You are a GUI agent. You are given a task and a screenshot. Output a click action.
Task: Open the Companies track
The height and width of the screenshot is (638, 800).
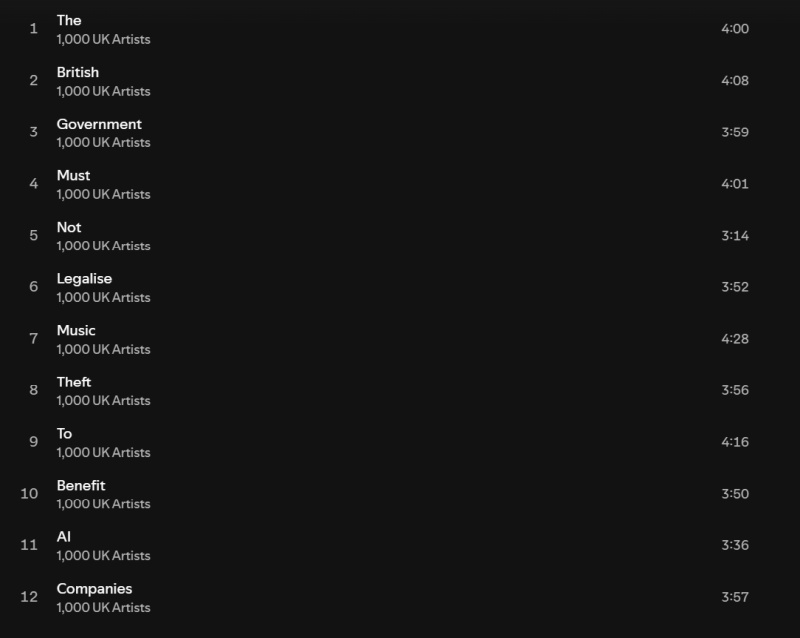point(94,589)
